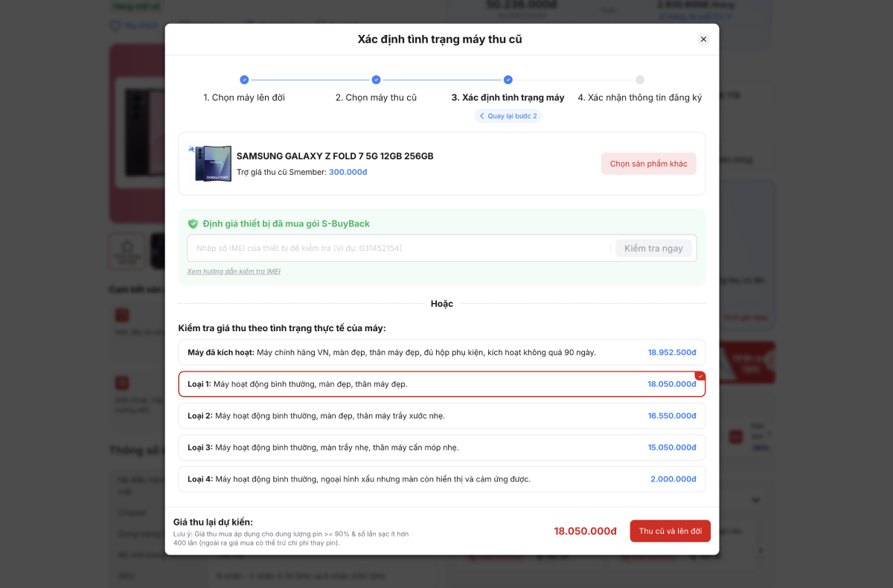
Task: Click Kiểm tra ngay button
Action: coord(653,248)
